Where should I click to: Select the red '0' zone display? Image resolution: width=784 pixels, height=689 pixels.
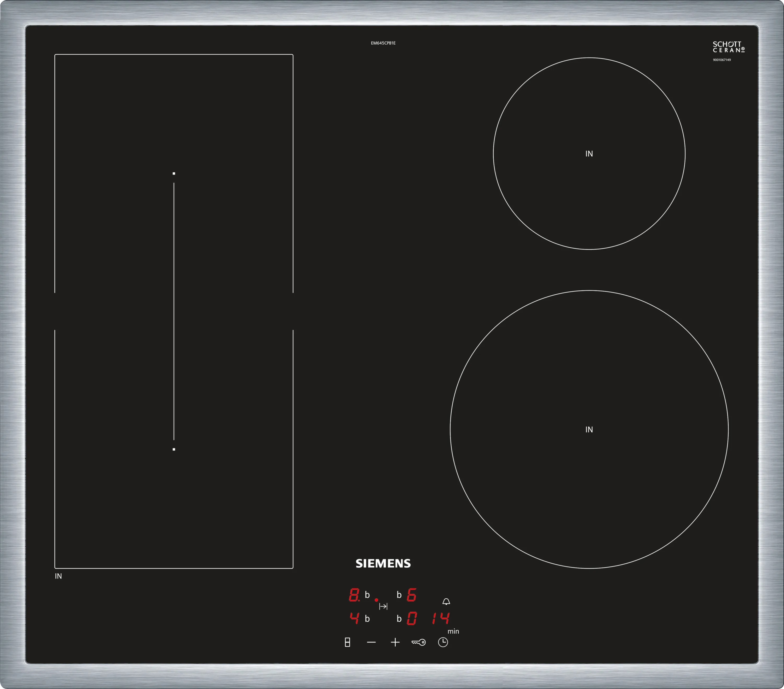(x=412, y=618)
